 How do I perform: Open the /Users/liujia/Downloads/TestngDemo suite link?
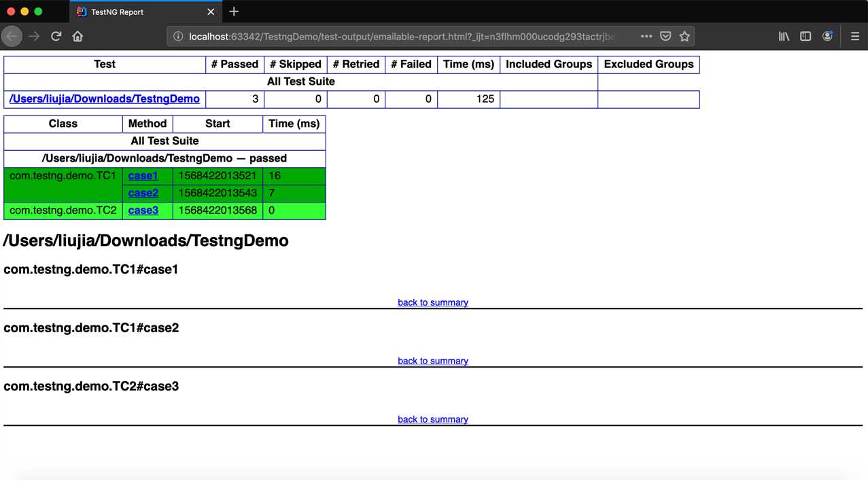pos(105,99)
